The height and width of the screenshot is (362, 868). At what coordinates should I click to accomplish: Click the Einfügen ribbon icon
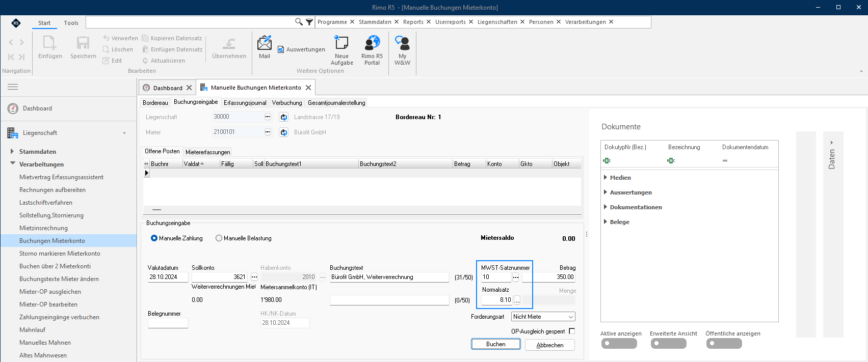(50, 43)
